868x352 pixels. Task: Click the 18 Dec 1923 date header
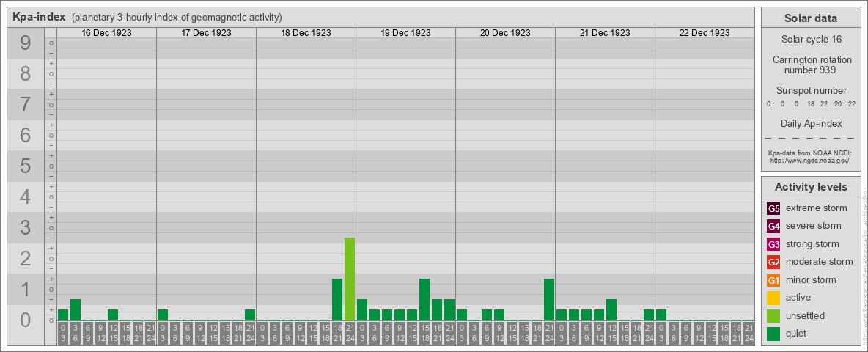coord(306,33)
